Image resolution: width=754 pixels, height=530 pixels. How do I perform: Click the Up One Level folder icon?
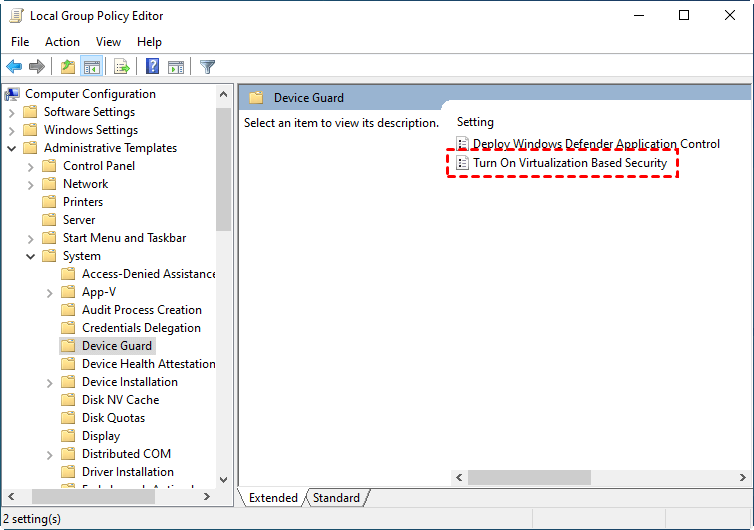pyautogui.click(x=67, y=67)
